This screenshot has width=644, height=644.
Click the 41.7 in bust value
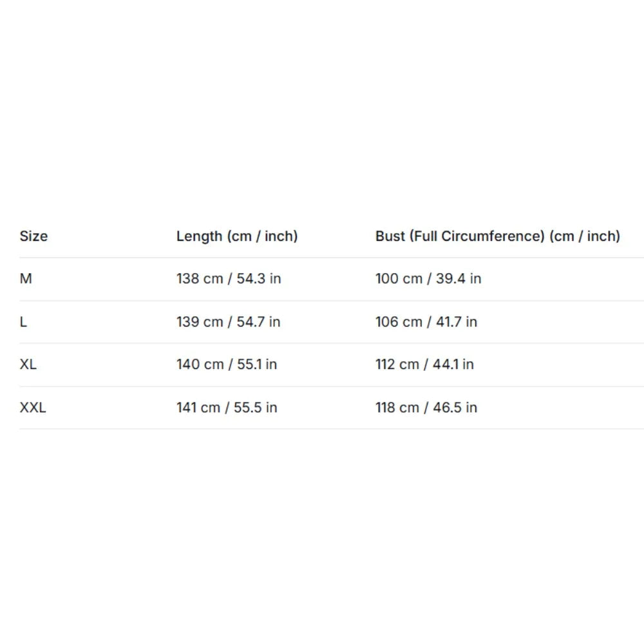point(457,321)
